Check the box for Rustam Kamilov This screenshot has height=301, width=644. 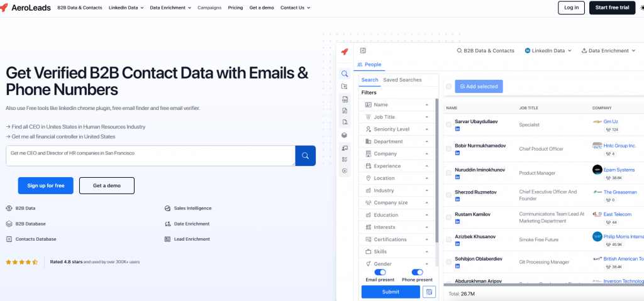[448, 217]
